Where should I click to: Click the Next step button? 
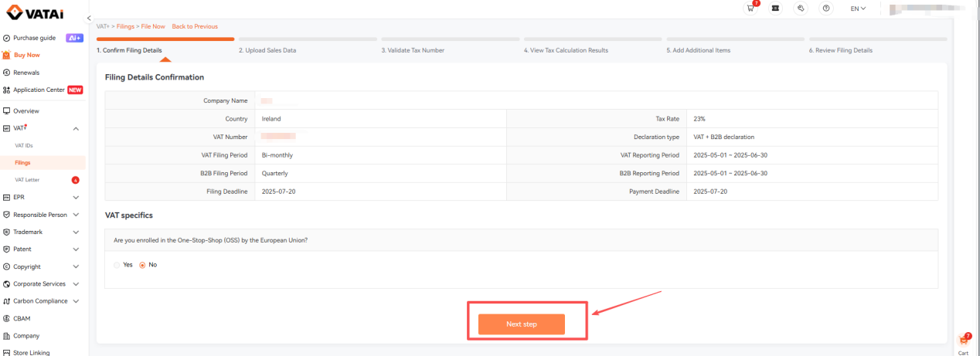[522, 324]
